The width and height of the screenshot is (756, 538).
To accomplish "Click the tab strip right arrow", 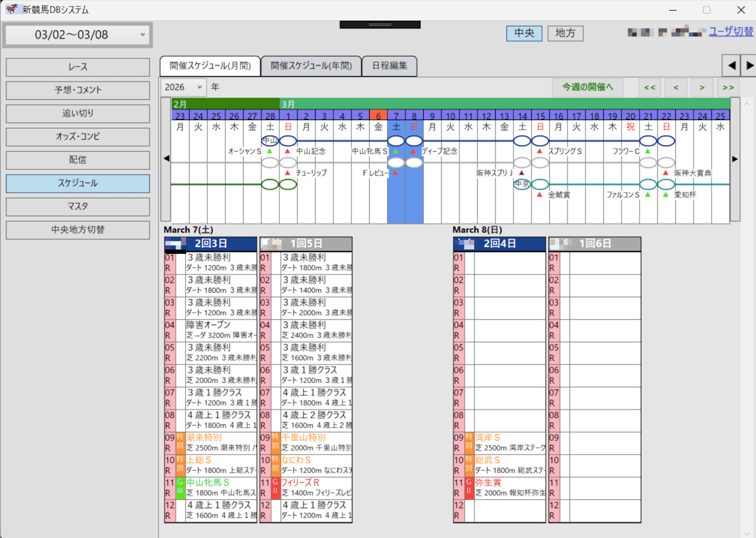I will click(x=749, y=65).
